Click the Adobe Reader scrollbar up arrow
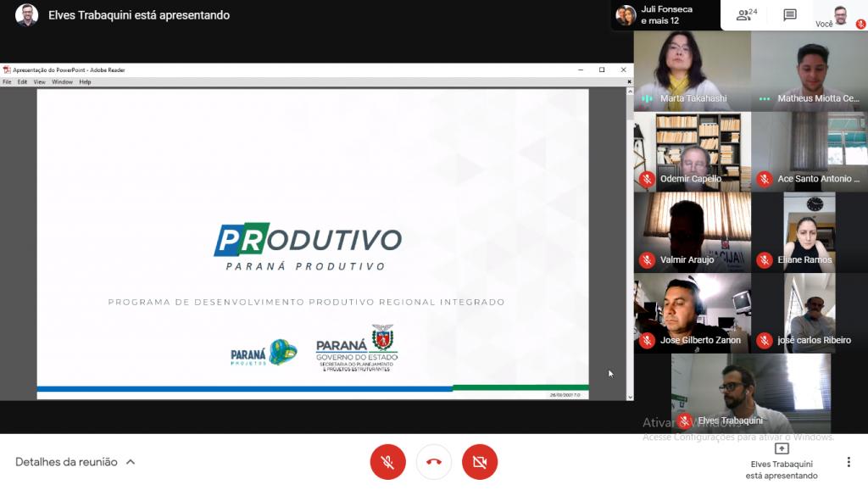Image resolution: width=868 pixels, height=490 pixels. click(x=630, y=92)
